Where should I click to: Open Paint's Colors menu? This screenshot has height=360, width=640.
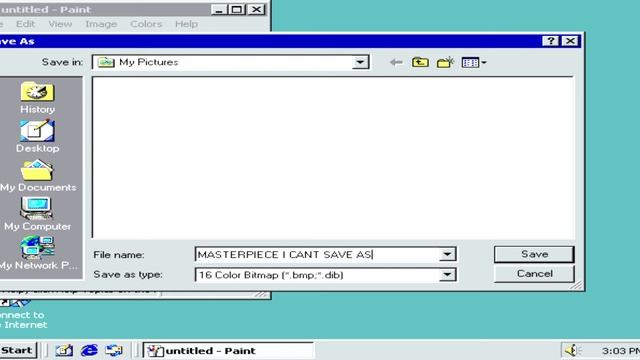click(146, 24)
